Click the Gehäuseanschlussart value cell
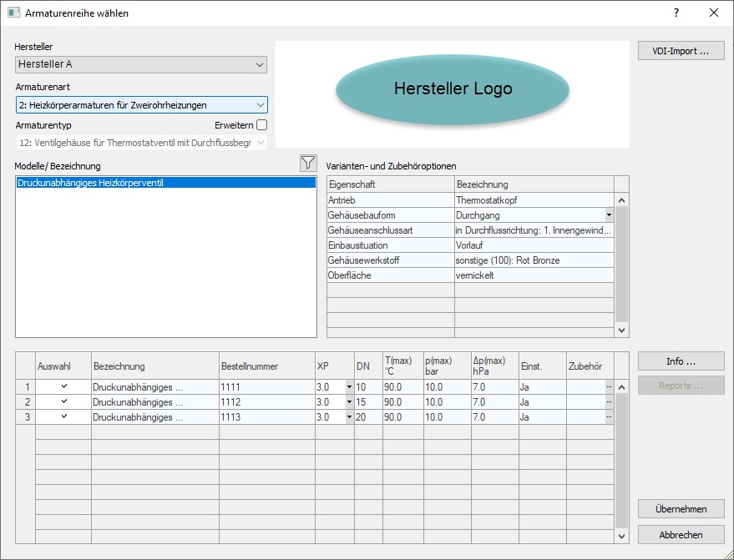The image size is (734, 560). [x=534, y=230]
